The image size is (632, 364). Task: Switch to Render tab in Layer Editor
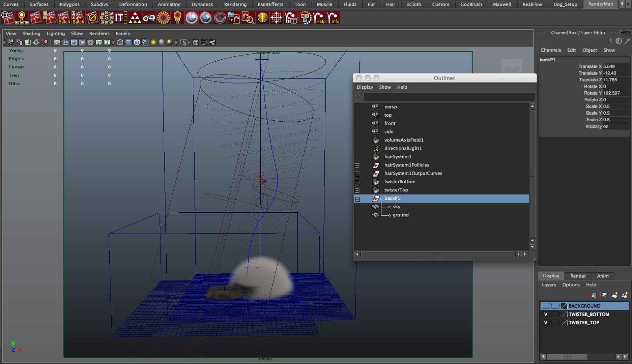pos(578,276)
